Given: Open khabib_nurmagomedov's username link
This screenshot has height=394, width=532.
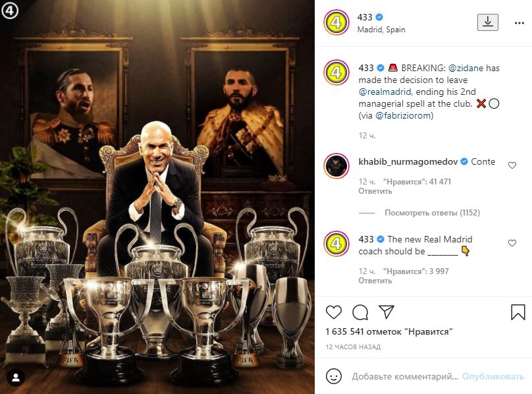Looking at the screenshot, I should 408,161.
